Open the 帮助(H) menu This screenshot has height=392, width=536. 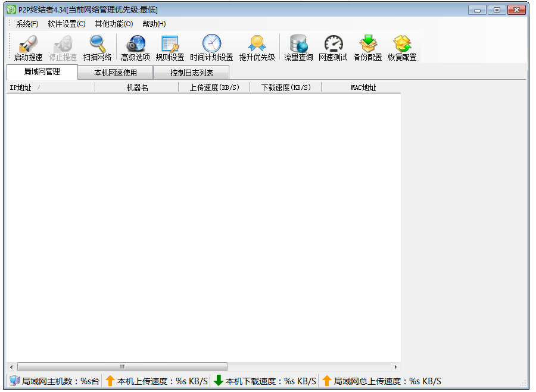click(154, 24)
